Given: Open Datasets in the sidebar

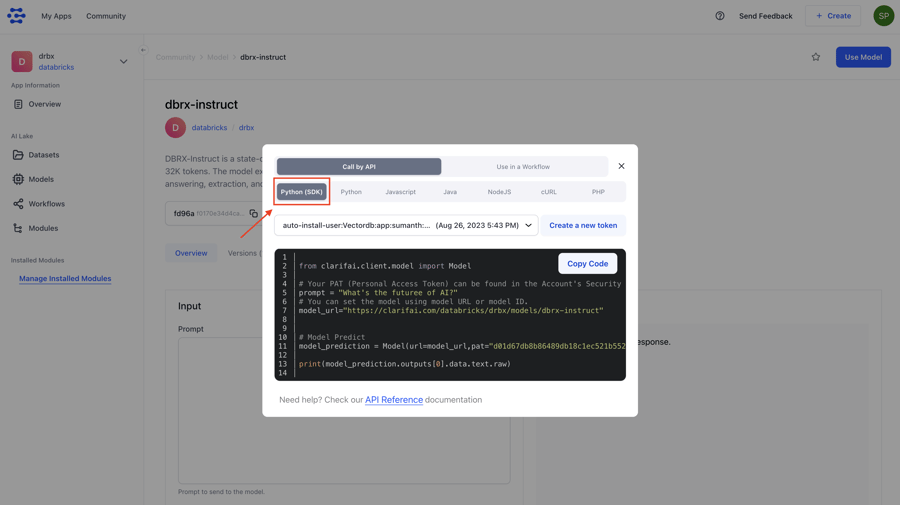Looking at the screenshot, I should coord(43,155).
